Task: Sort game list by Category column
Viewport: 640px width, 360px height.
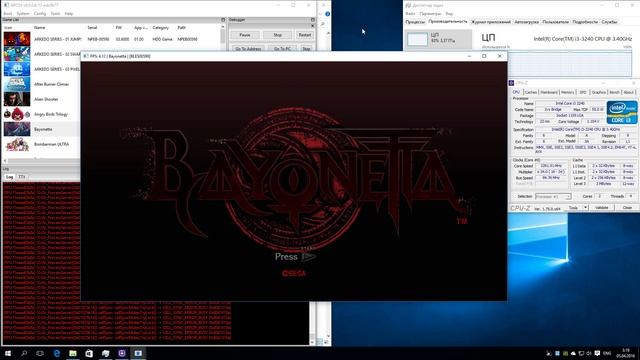Action: (x=160, y=27)
